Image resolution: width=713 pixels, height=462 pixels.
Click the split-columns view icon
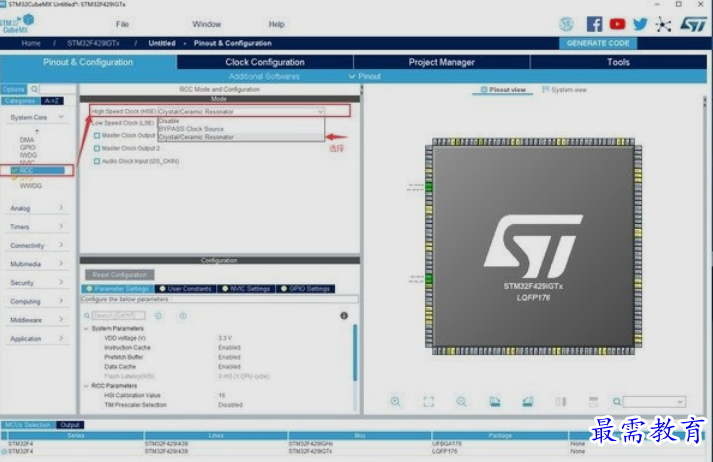click(561, 402)
